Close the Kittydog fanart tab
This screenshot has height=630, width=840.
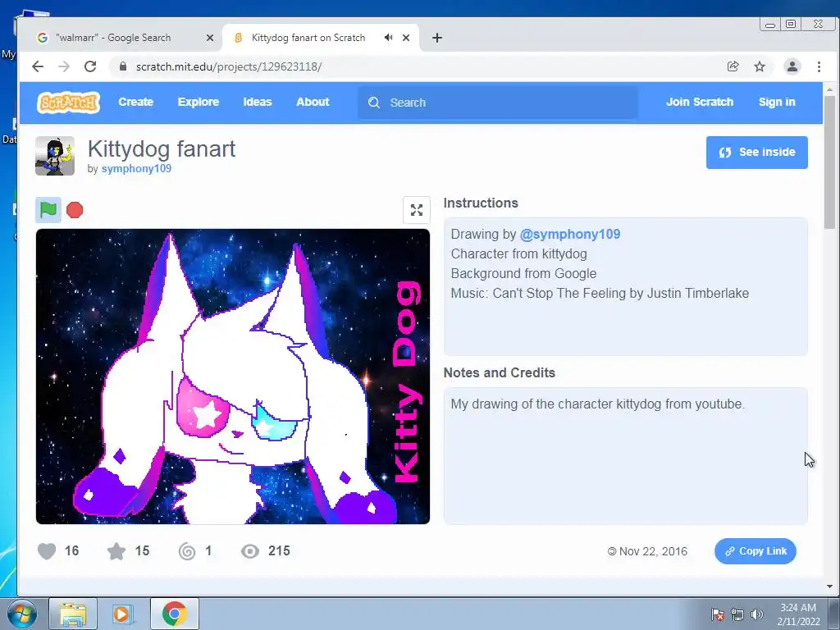(406, 38)
